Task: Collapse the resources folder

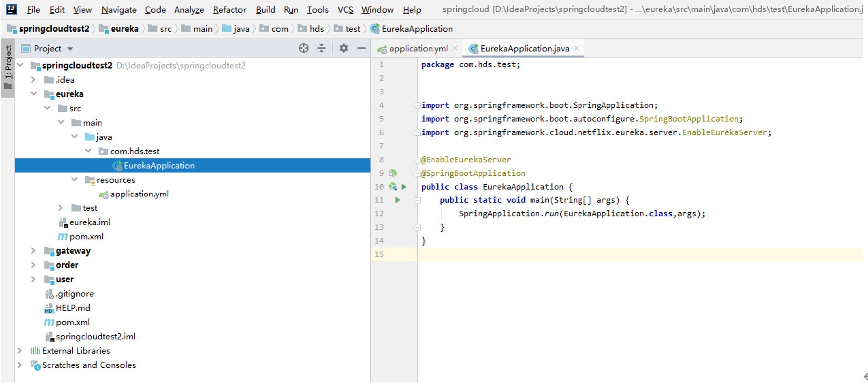Action: click(x=74, y=180)
